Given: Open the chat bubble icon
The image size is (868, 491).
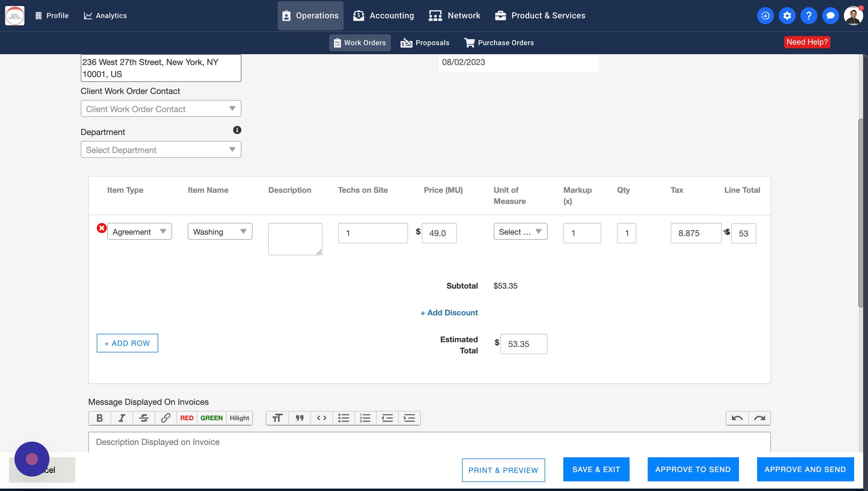Looking at the screenshot, I should [830, 15].
